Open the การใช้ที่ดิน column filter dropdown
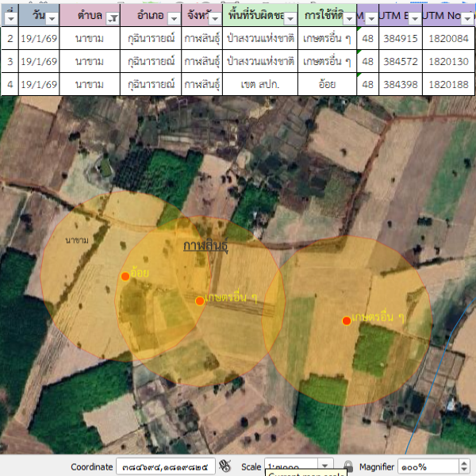This screenshot has width=476, height=476. [349, 17]
